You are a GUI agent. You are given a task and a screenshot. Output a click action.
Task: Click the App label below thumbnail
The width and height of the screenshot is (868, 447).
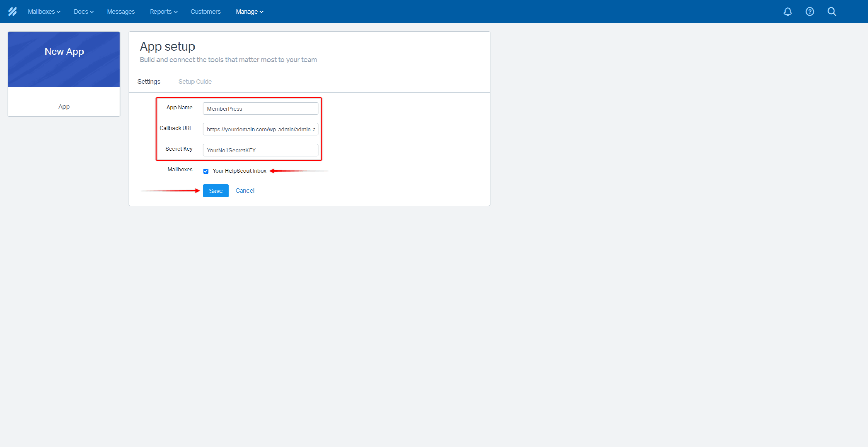coord(64,106)
